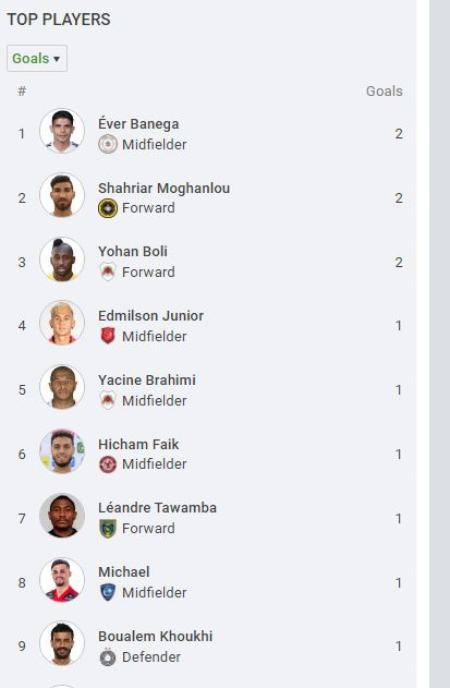
Task: Click Boualem Khoukhi's grey club badge
Action: (107, 657)
